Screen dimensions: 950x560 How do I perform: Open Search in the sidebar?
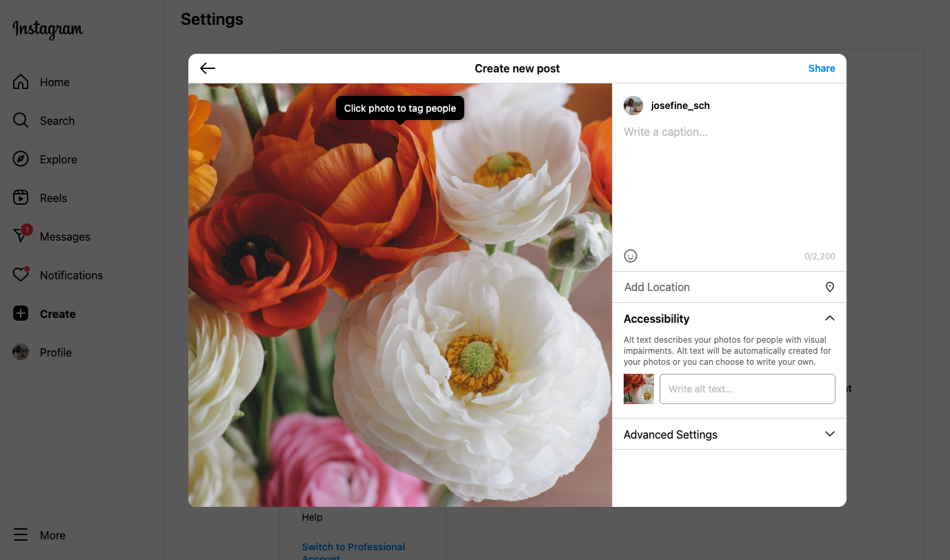tap(57, 121)
